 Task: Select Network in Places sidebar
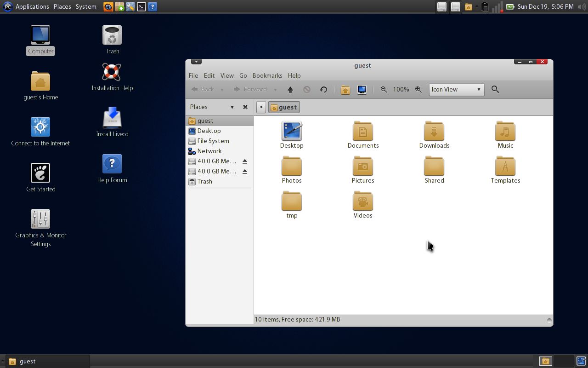coord(220,151)
